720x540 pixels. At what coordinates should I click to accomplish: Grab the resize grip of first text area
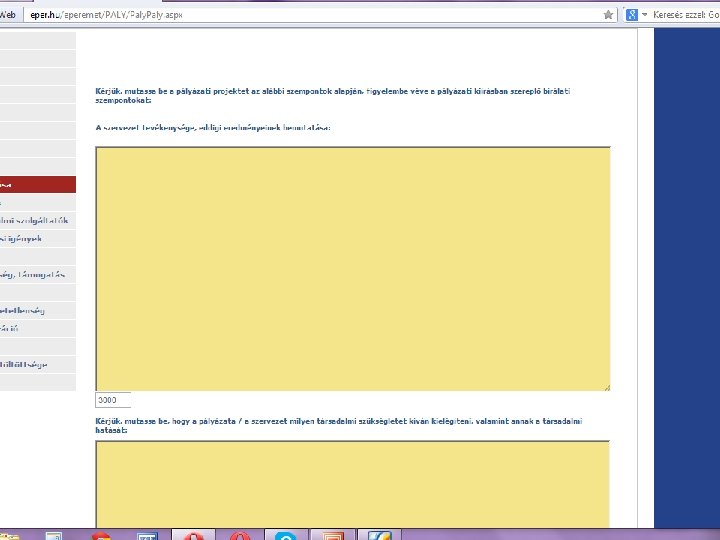[607, 388]
